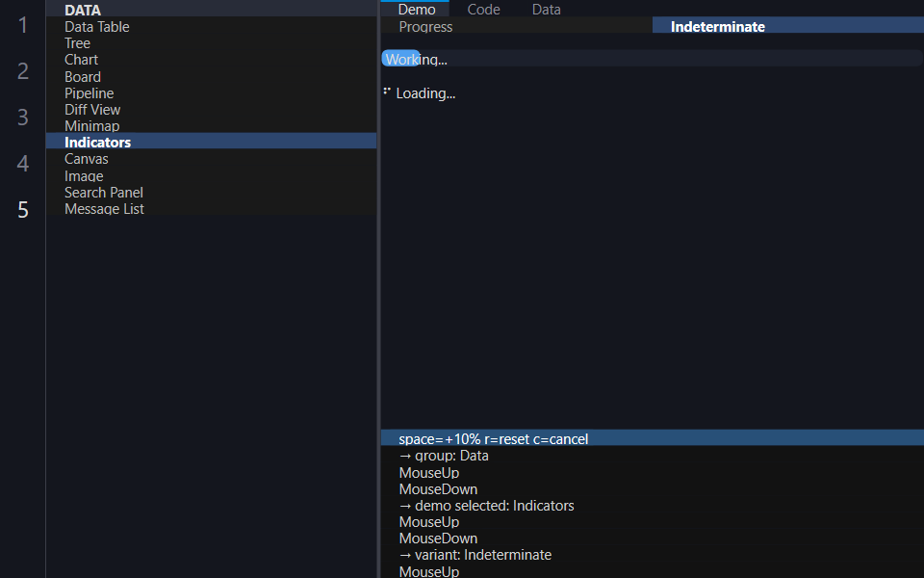Click the Working... progress bar

coord(652,59)
